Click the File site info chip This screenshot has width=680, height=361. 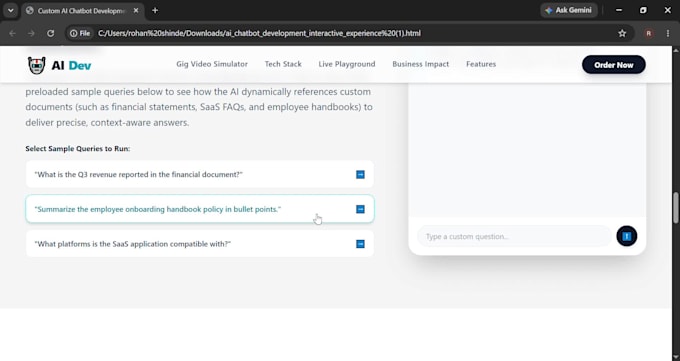(80, 33)
